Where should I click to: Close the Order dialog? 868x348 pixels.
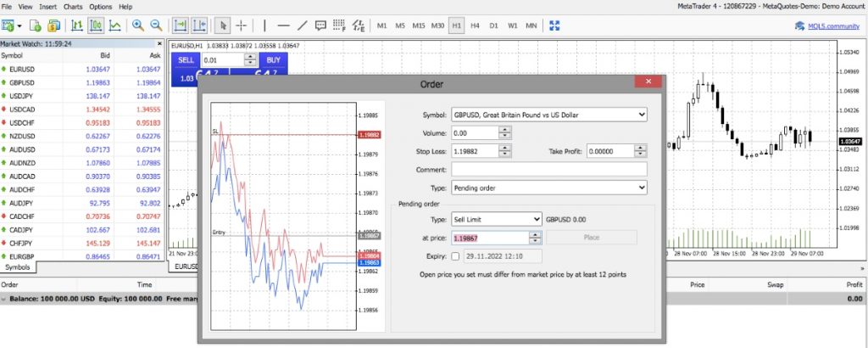click(x=648, y=81)
